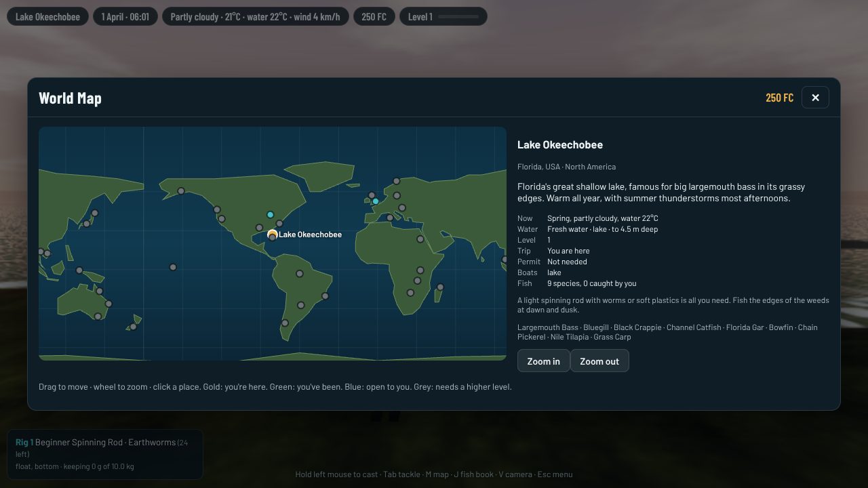Close the World Map panel
The image size is (868, 488).
pos(815,98)
